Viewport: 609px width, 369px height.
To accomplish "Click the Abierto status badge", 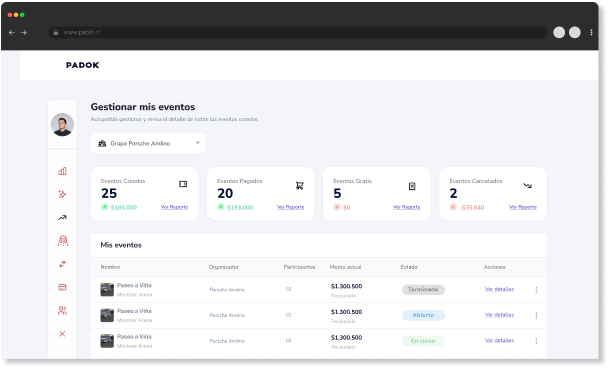I will click(x=423, y=315).
